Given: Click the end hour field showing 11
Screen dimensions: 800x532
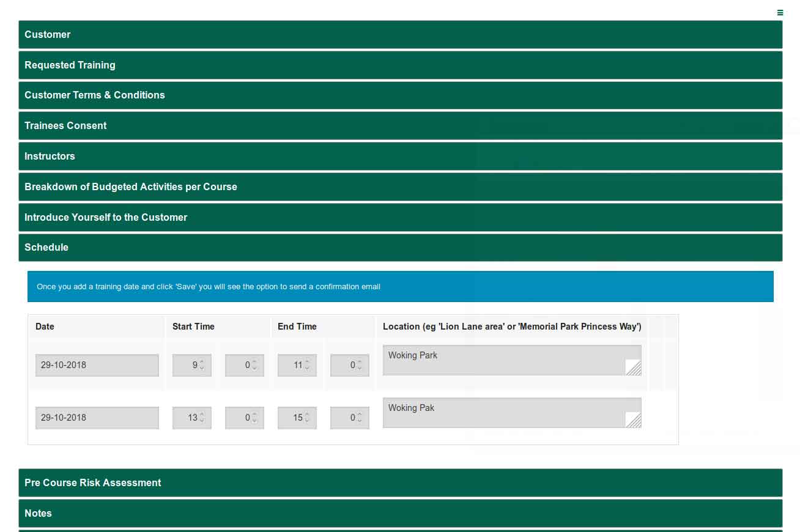Looking at the screenshot, I should pyautogui.click(x=297, y=365).
